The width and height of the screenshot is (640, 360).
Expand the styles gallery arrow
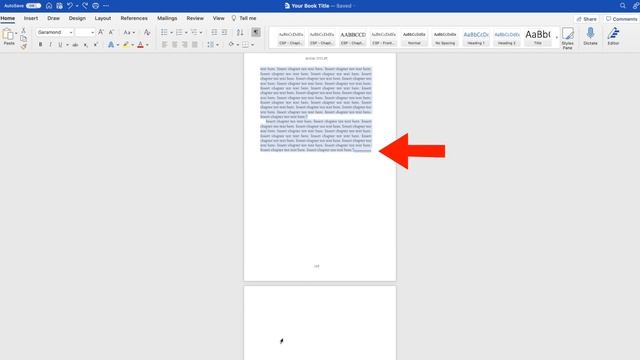click(556, 38)
